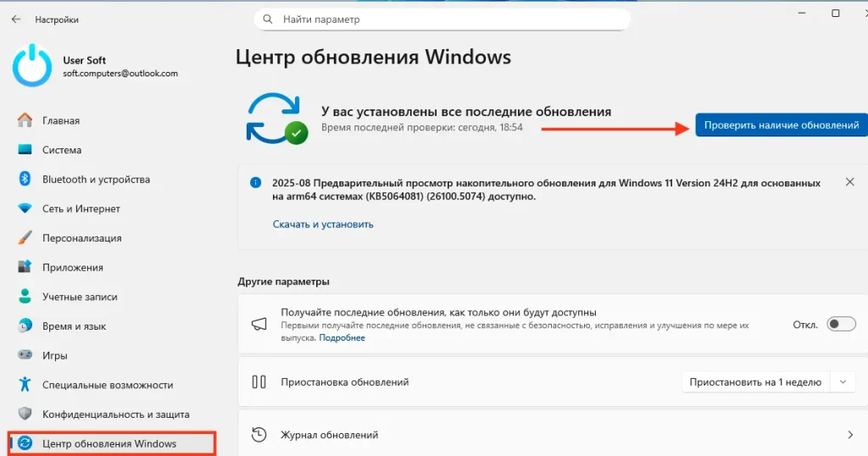Image resolution: width=868 pixels, height=456 pixels.
Task: Open the Подробнее link
Action: 342,337
